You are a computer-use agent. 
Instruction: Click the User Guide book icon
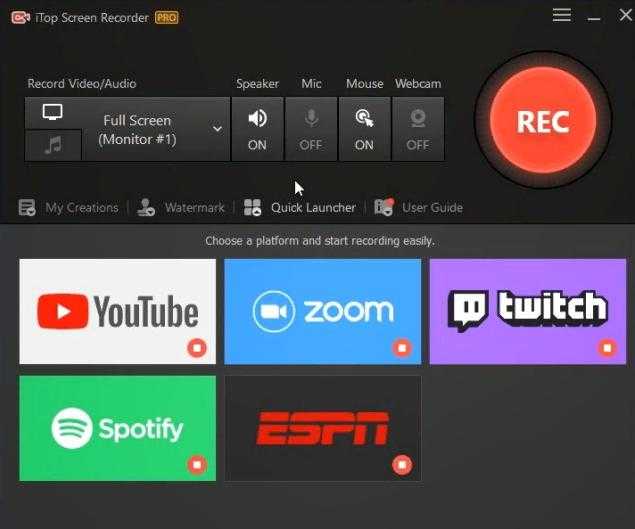point(384,207)
